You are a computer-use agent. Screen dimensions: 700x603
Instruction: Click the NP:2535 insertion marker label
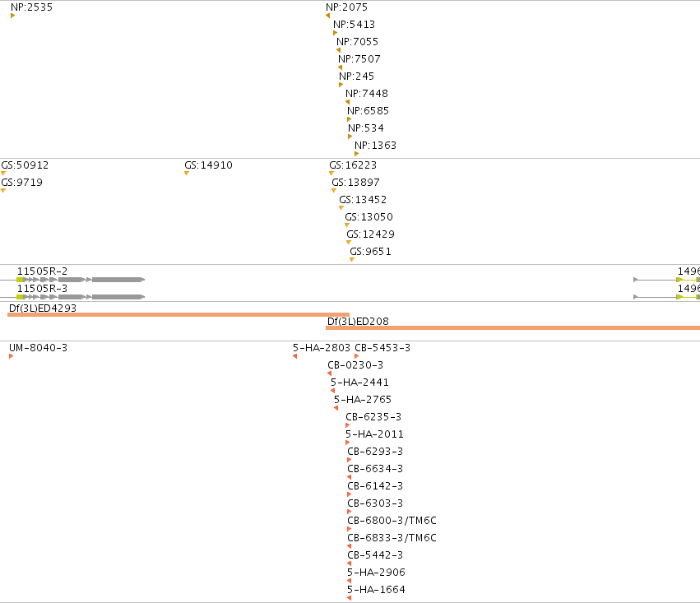(31, 7)
